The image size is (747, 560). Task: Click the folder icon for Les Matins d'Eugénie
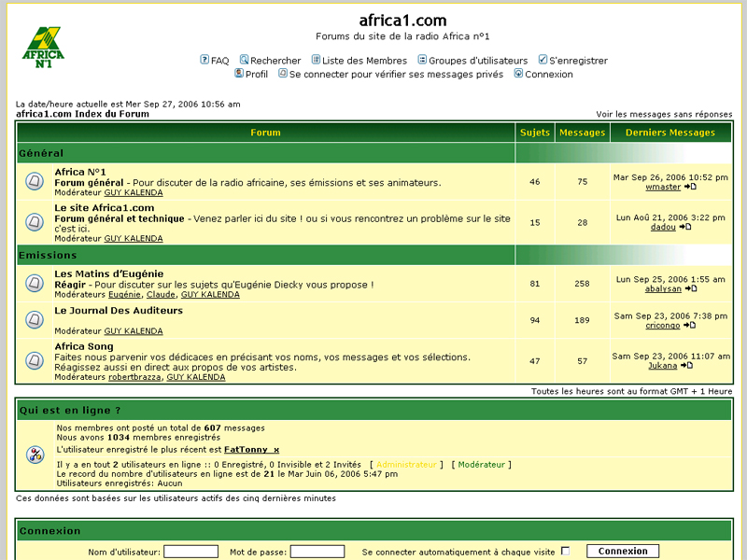click(35, 284)
